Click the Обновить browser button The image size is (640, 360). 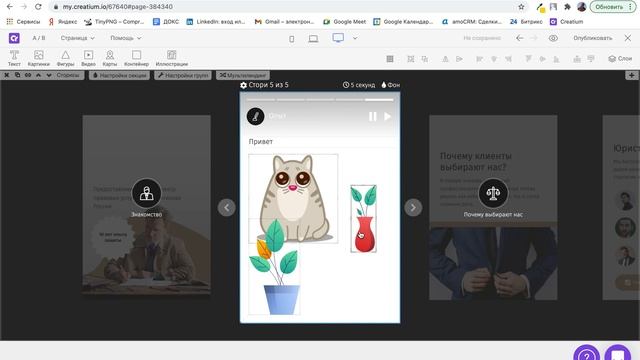click(x=613, y=7)
